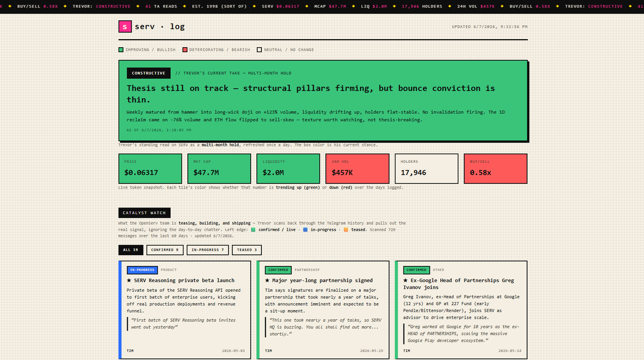
Task: Click the bold "trending up (green)" phrase
Action: point(298,188)
